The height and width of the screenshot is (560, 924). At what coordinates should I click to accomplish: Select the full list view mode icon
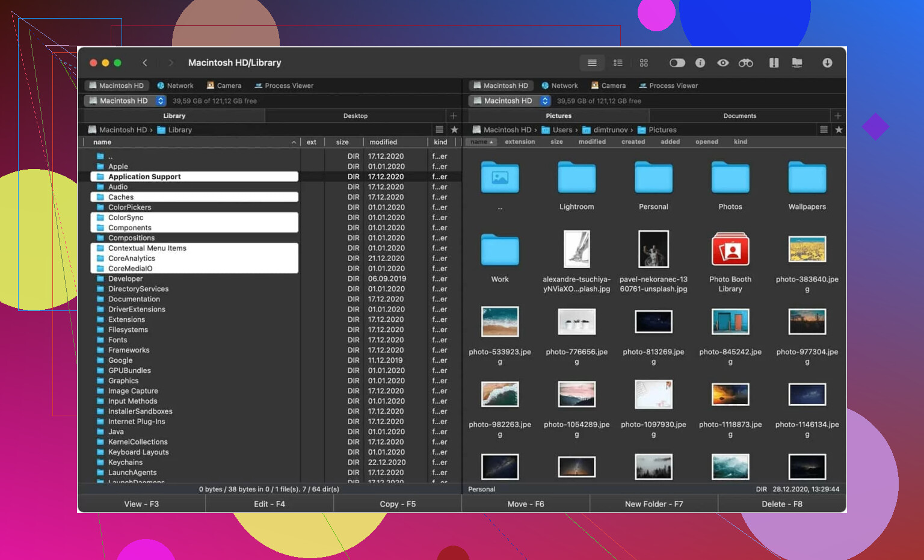(x=592, y=63)
